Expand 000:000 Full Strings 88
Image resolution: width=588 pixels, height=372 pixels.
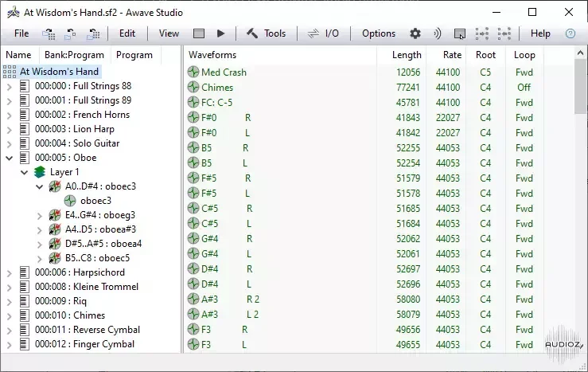(10, 87)
